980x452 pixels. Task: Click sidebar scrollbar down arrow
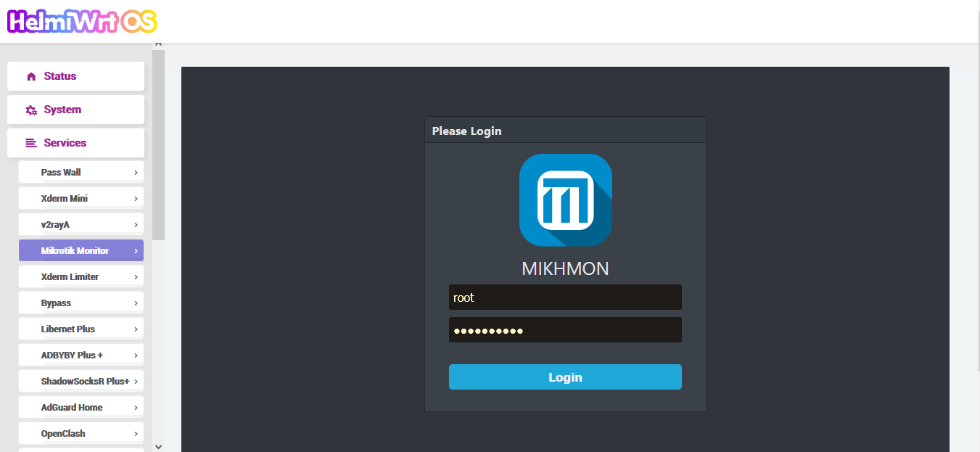point(159,446)
